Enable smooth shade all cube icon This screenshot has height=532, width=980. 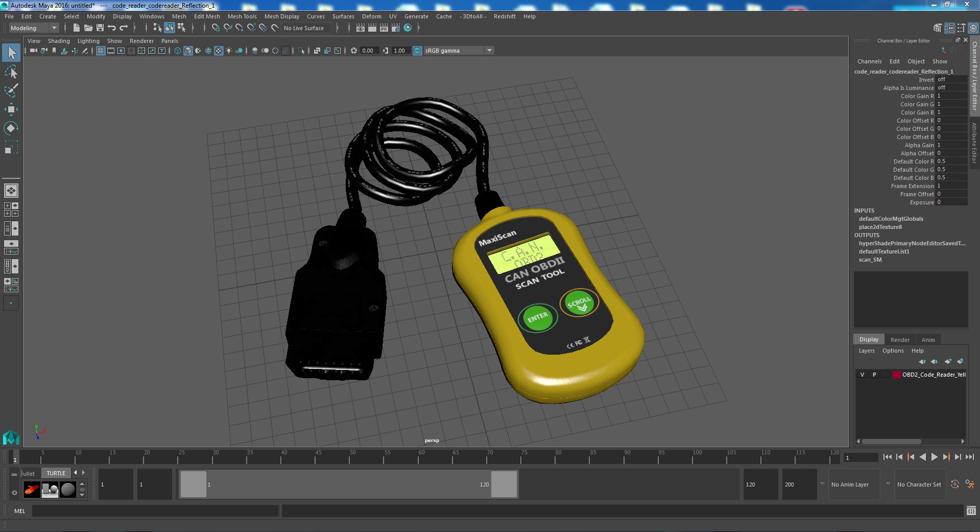[x=188, y=51]
